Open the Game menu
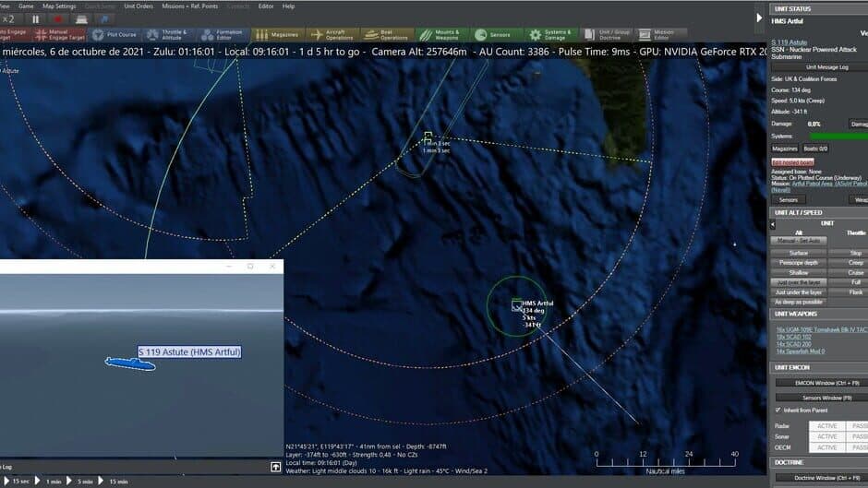Screen dimensions: 868x488 click(26, 6)
